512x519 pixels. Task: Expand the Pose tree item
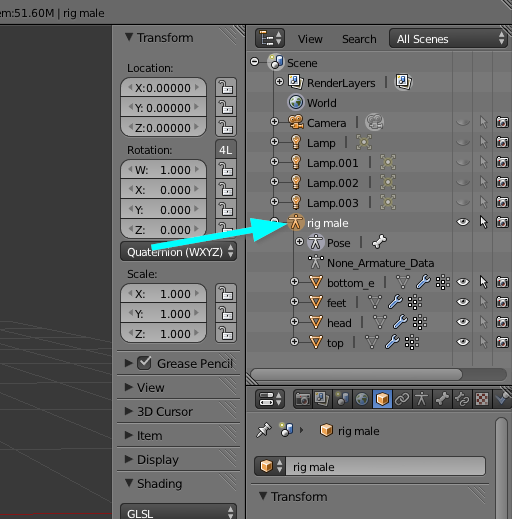299,242
